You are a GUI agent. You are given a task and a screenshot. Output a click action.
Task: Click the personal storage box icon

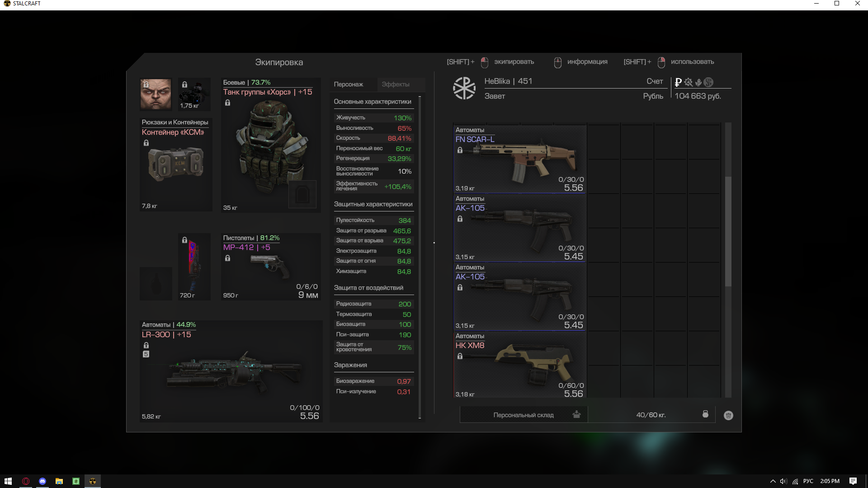(x=576, y=414)
